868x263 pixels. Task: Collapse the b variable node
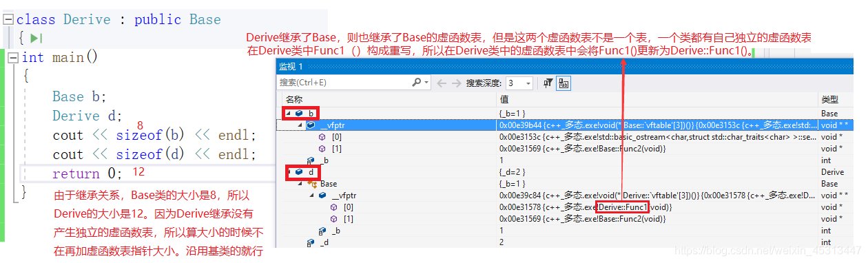pyautogui.click(x=289, y=113)
